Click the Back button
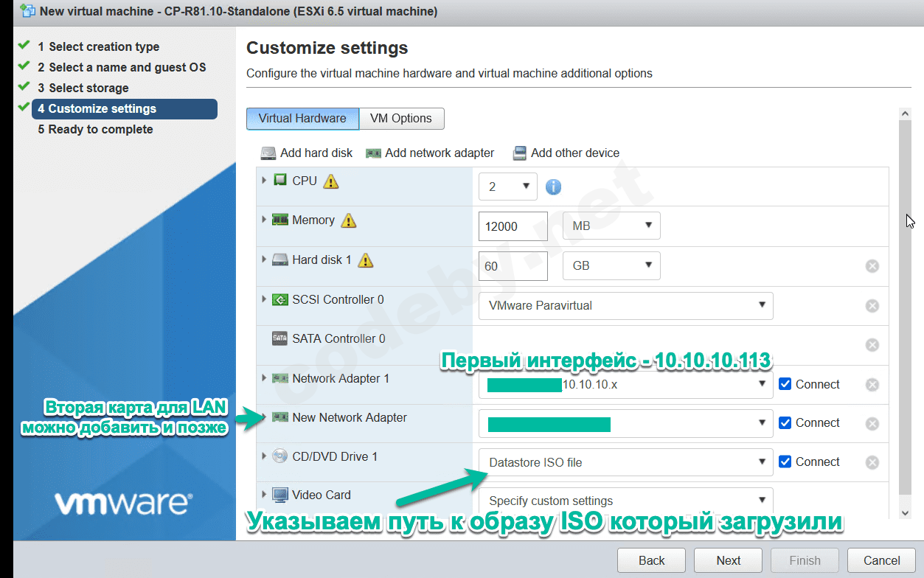Viewport: 924px width, 578px height. (651, 560)
